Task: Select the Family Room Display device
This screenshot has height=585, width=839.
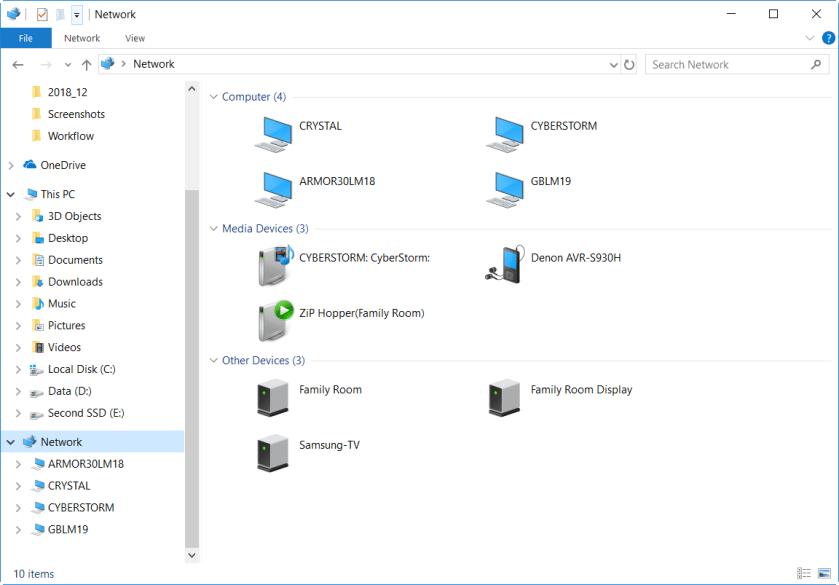Action: [504, 396]
